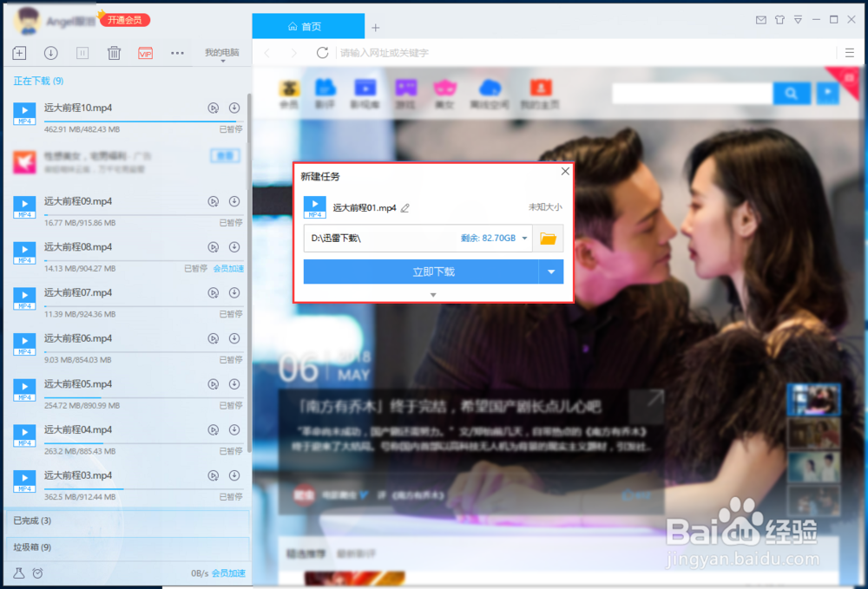Expand the 垃圾箱 (9) section
Screen dimensions: 868x589
coord(127,547)
